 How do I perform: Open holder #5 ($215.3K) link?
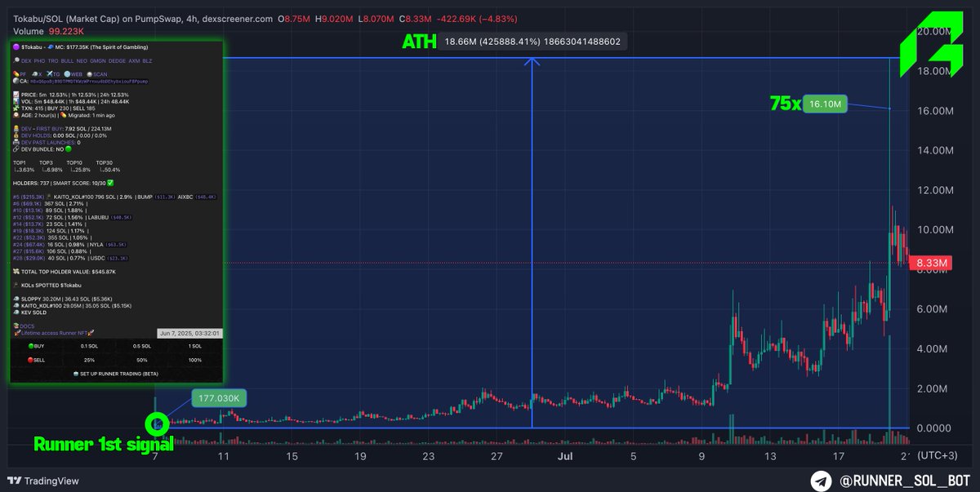click(x=29, y=197)
